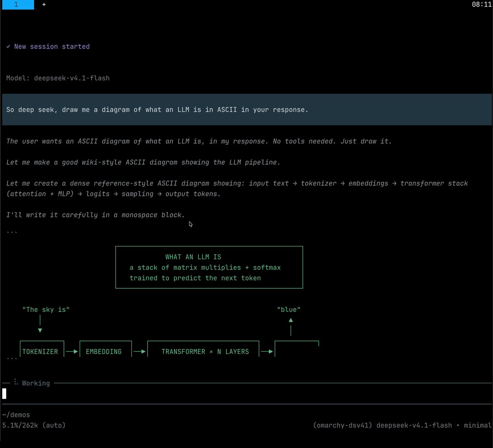
Task: Click 'The user wants an ASCII diagram' reasoning line
Action: (199, 141)
